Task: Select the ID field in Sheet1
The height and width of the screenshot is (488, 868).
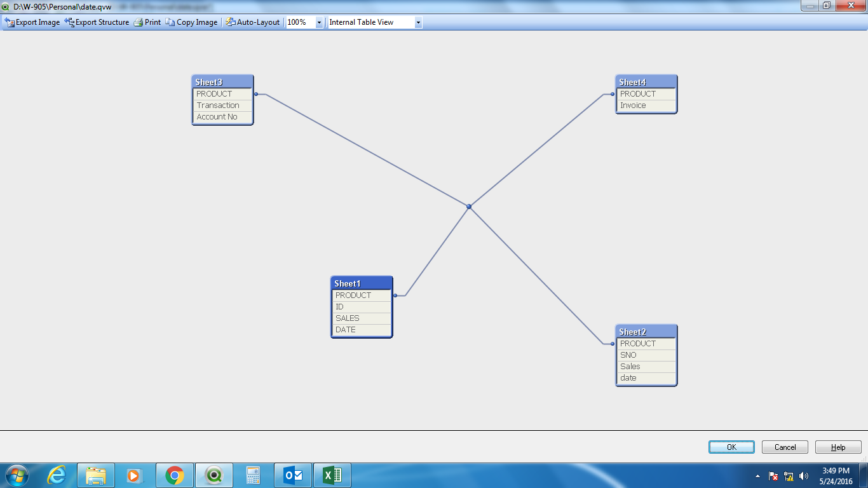Action: pyautogui.click(x=362, y=307)
